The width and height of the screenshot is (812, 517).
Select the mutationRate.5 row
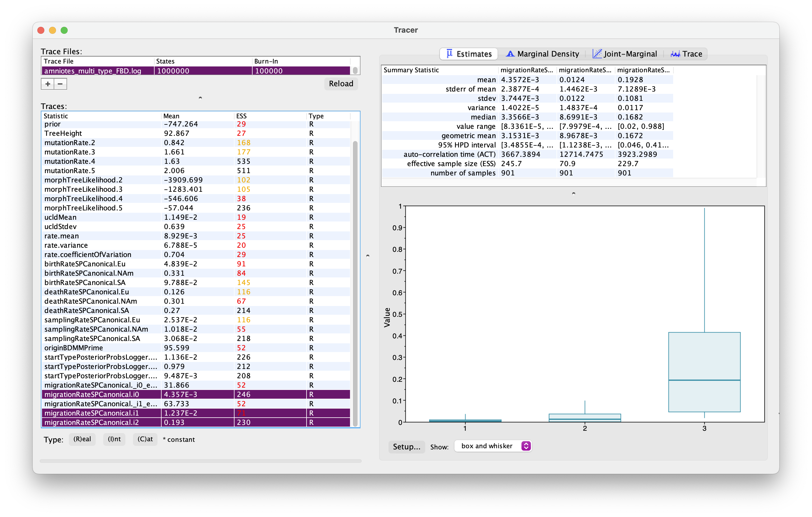pos(196,171)
